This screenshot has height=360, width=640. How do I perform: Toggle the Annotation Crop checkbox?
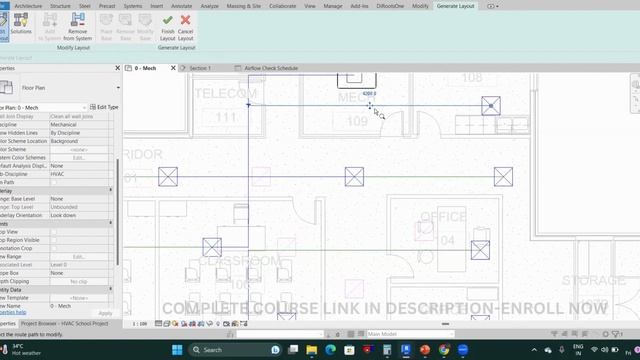(54, 248)
